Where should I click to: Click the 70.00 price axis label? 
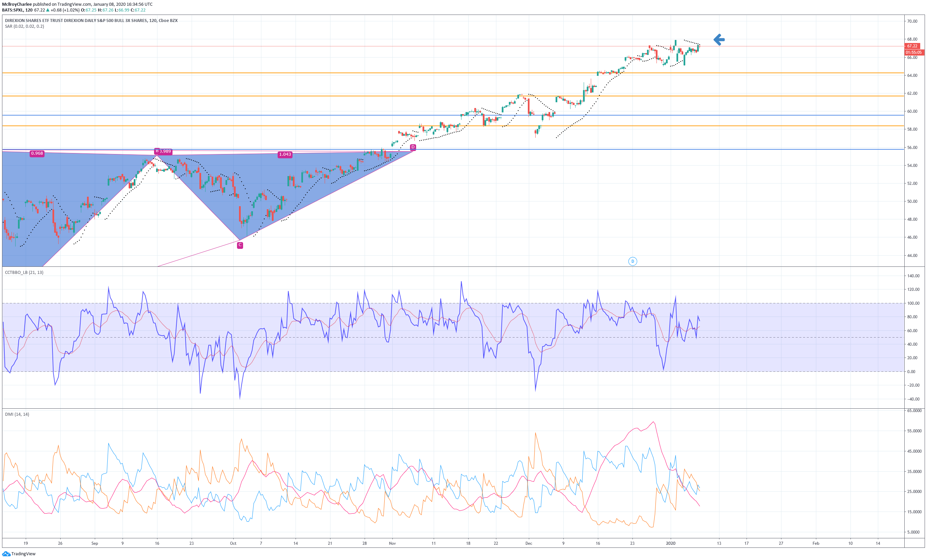912,21
